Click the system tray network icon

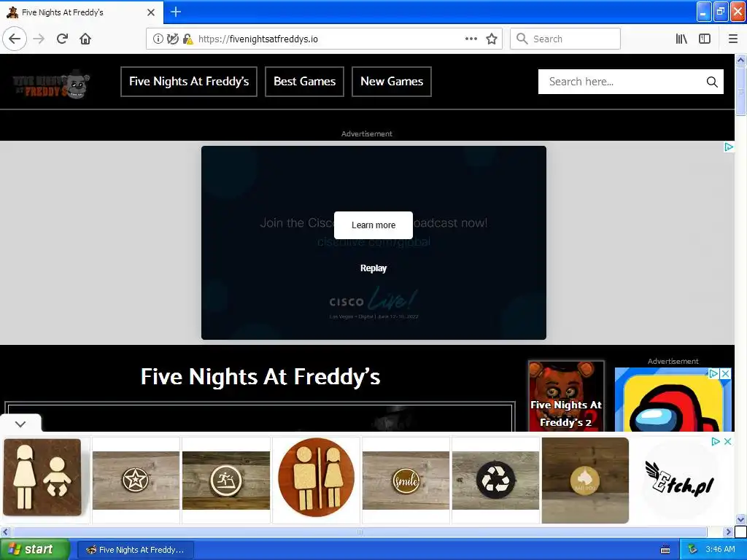pyautogui.click(x=692, y=550)
